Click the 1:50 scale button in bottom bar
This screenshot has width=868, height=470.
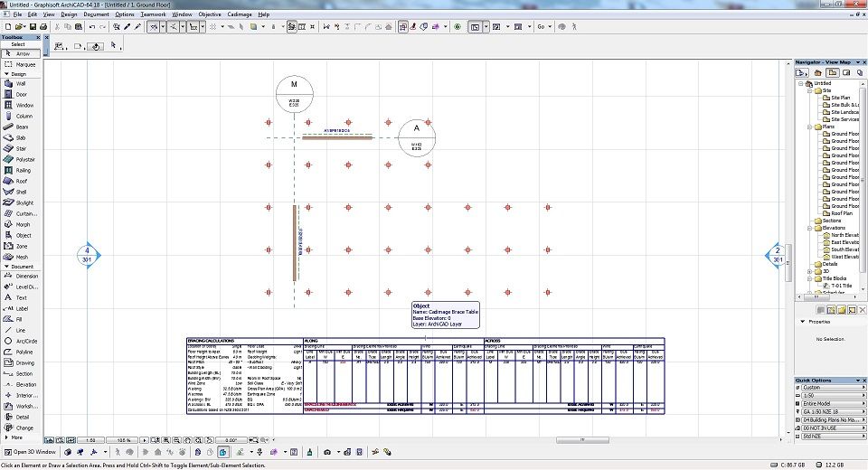tap(90, 441)
